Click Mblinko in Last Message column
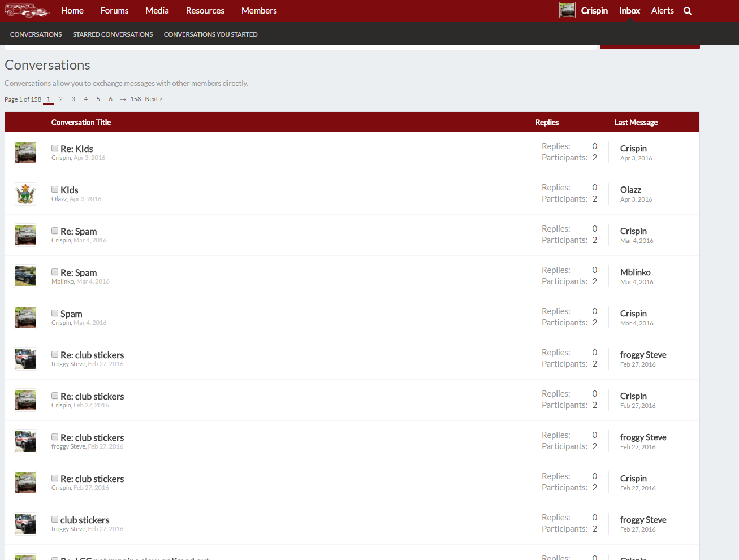Viewport: 739px width, 560px height. tap(636, 272)
